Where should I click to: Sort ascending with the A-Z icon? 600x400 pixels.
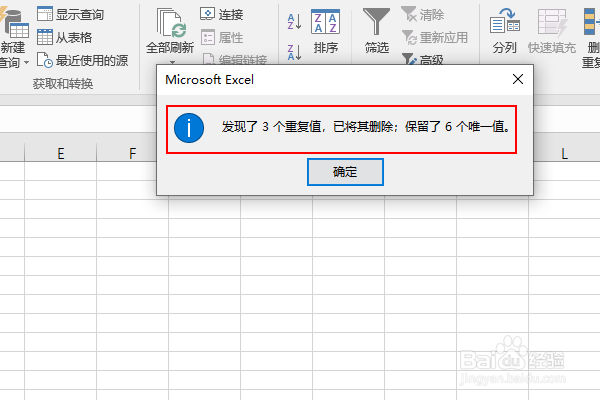[x=294, y=21]
